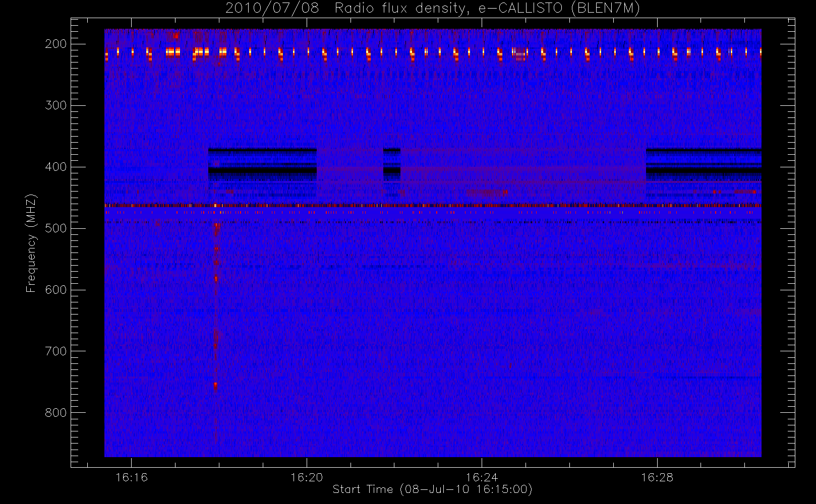The width and height of the screenshot is (816, 504).
Task: Click the plot title '2010/07/08 Radio flux density'
Action: pos(433,9)
